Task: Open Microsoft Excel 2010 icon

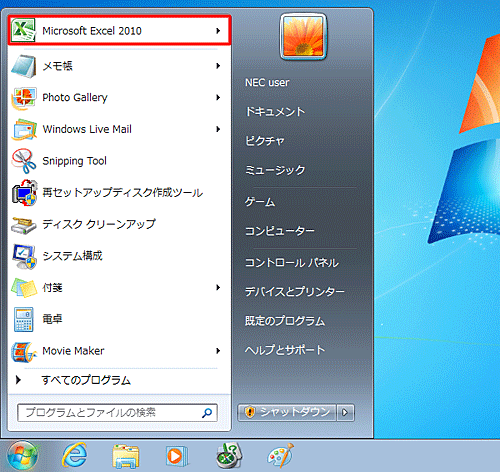Action: [23, 30]
